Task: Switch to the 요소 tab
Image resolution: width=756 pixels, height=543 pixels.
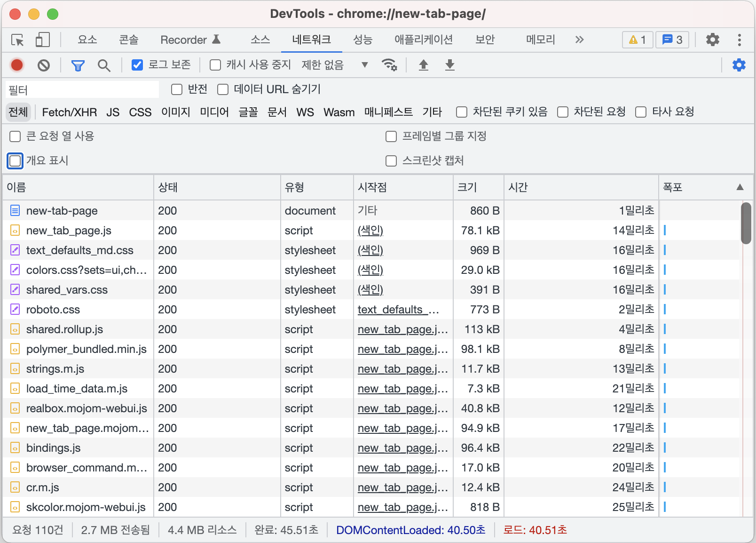Action: [87, 40]
